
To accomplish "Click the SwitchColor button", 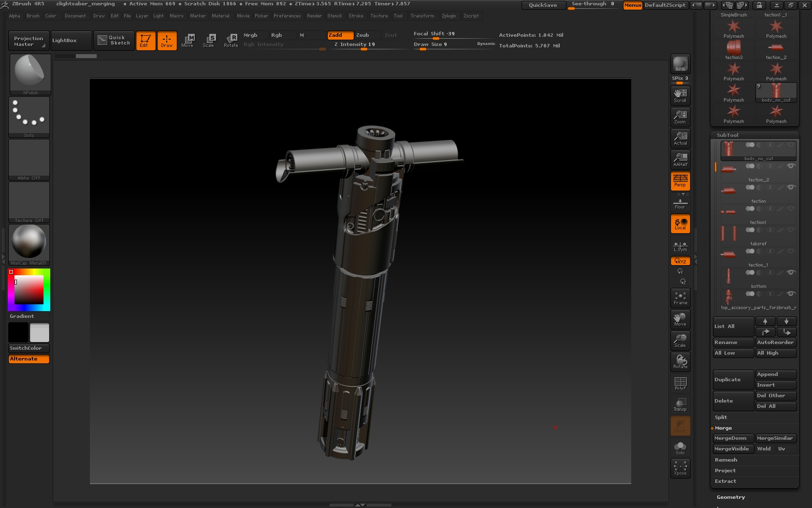I will pos(29,348).
